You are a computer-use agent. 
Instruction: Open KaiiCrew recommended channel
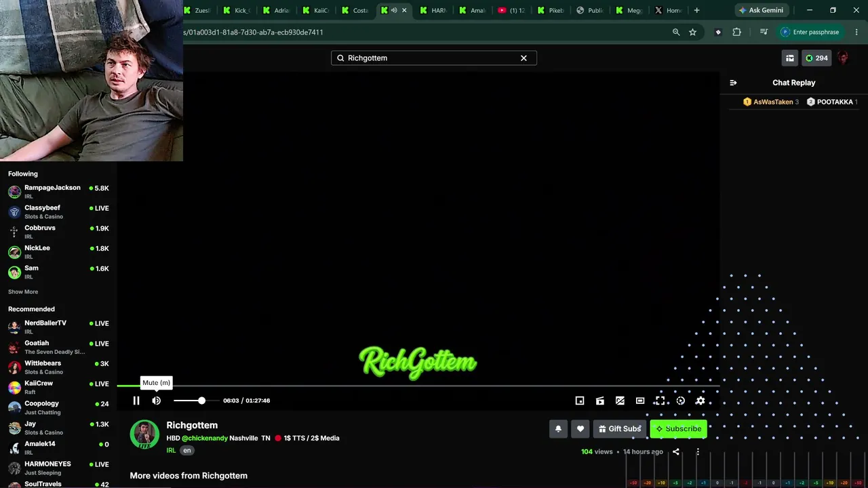pyautogui.click(x=58, y=388)
